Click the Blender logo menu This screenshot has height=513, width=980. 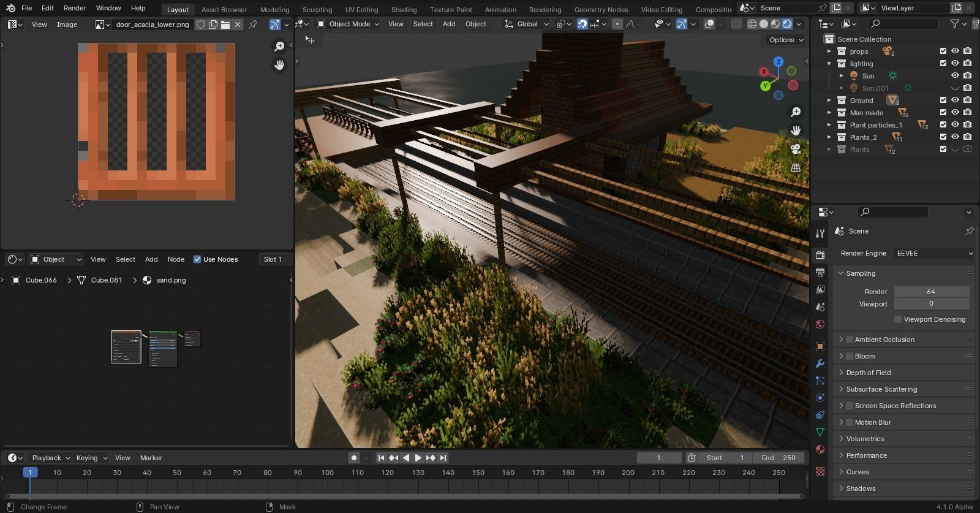(10, 8)
